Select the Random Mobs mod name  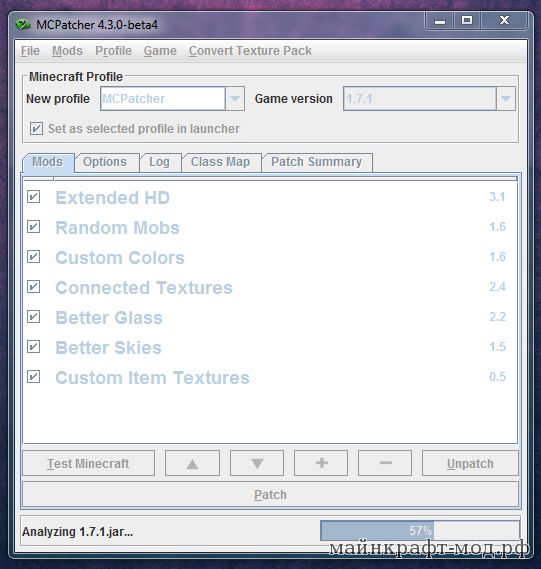(x=117, y=228)
